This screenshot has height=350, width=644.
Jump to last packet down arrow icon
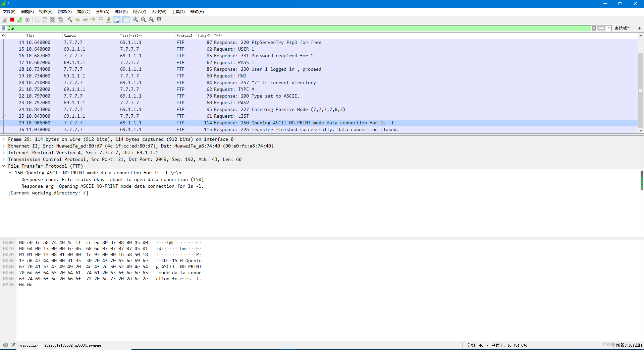109,20
